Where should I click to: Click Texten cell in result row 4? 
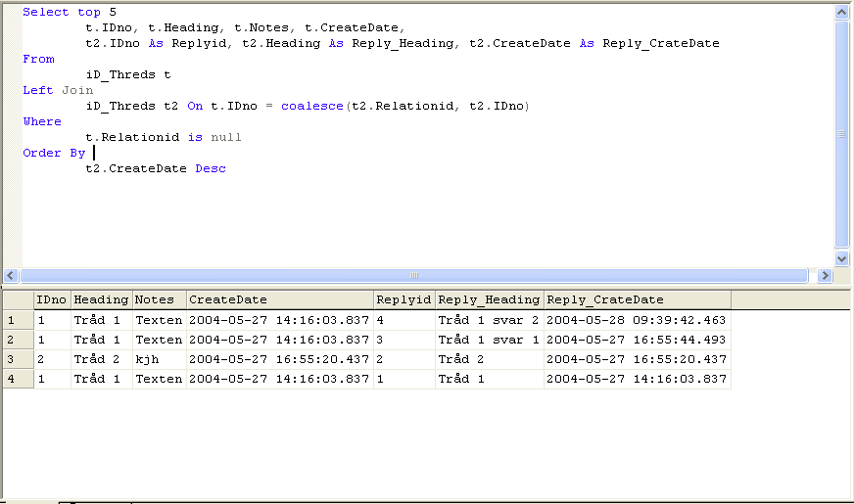coord(159,379)
